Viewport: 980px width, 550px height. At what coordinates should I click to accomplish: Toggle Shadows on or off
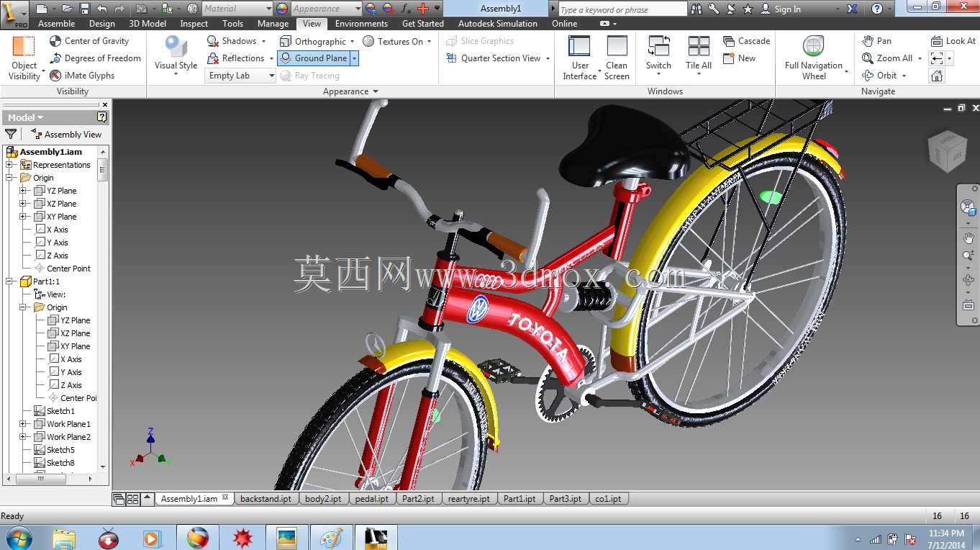pyautogui.click(x=231, y=41)
